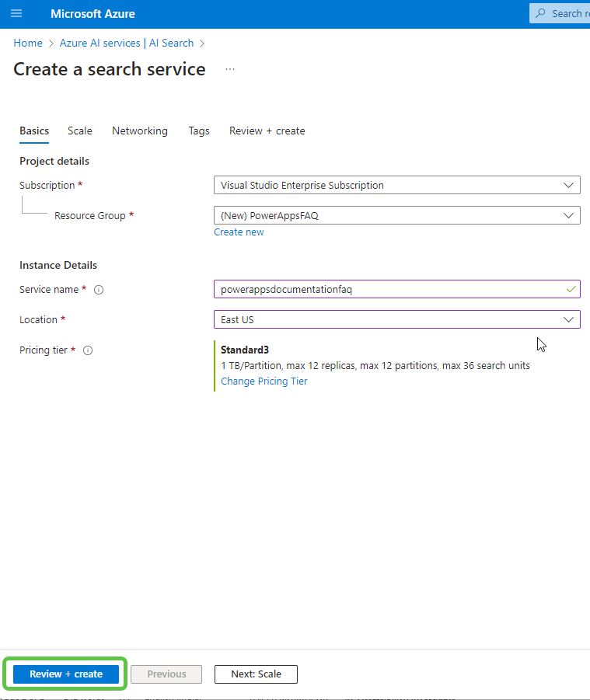The width and height of the screenshot is (590, 700).
Task: Click the Pricing tier info icon
Action: pos(87,350)
